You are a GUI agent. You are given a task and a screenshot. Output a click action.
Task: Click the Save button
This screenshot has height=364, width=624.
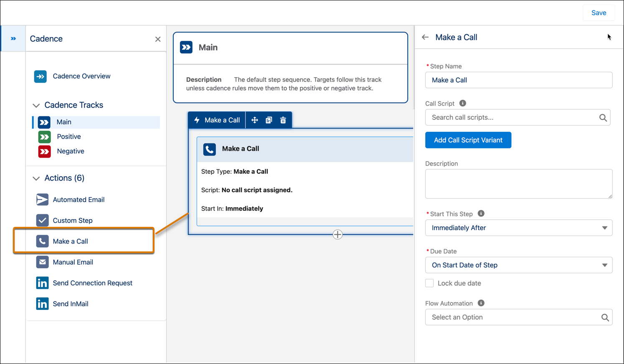[x=599, y=13]
